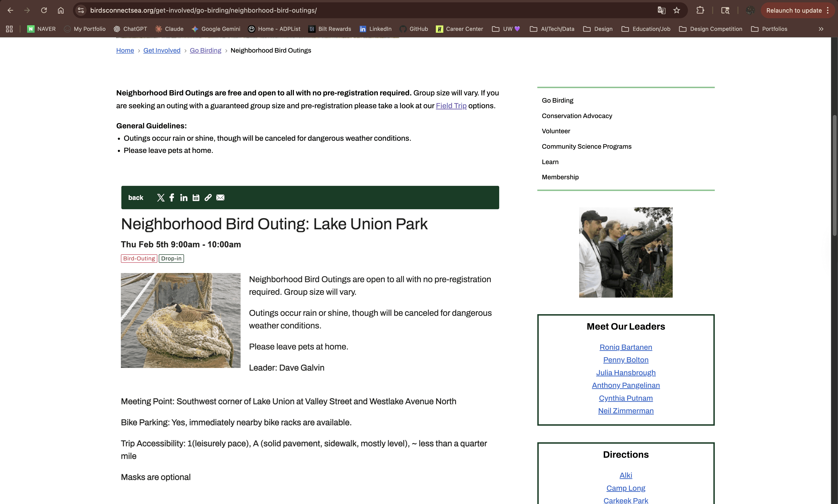Click the save-to-calendar icon

click(x=196, y=198)
